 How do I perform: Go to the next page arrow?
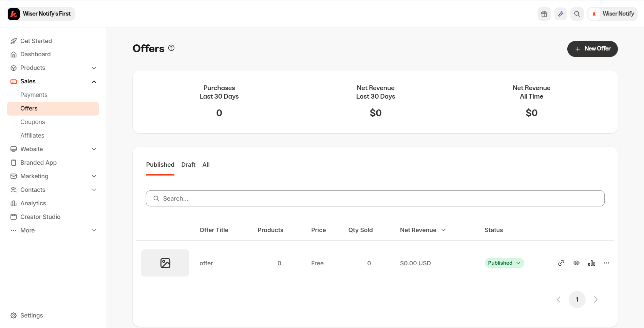point(595,300)
